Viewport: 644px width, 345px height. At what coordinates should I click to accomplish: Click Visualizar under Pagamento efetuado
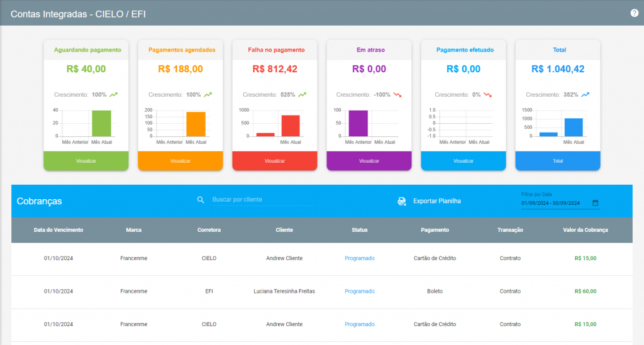[464, 161]
